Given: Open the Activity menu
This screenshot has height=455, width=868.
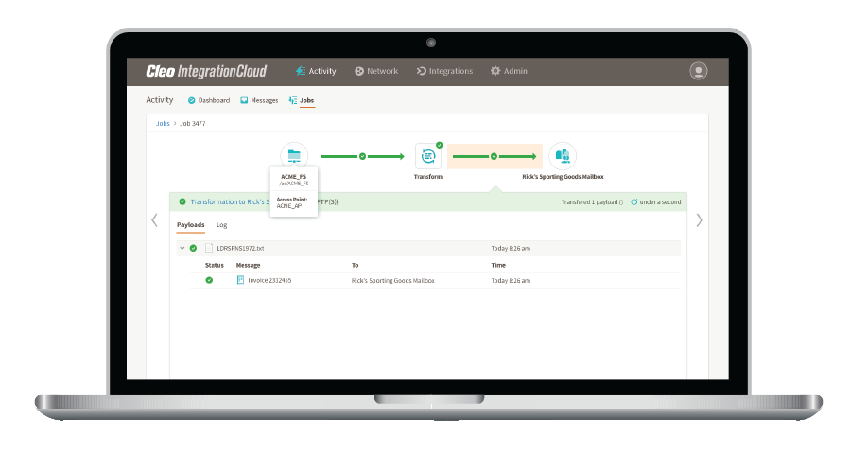Looking at the screenshot, I should (316, 71).
